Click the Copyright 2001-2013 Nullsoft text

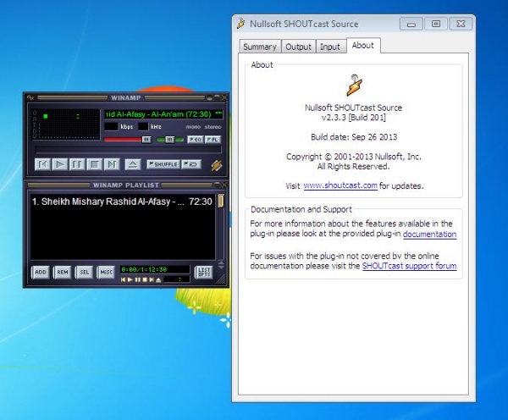point(353,157)
